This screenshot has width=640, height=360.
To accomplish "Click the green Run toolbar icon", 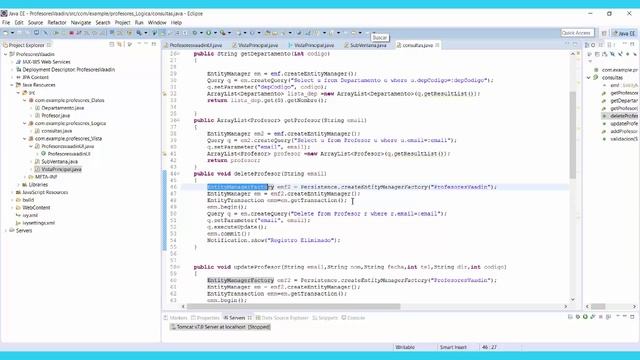I will [208, 33].
